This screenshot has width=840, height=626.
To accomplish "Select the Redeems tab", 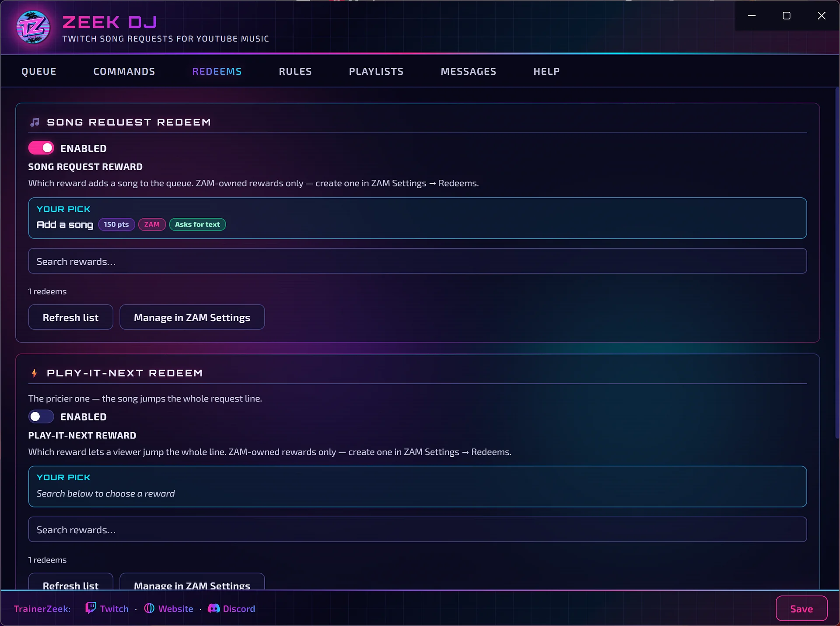I will coord(217,71).
